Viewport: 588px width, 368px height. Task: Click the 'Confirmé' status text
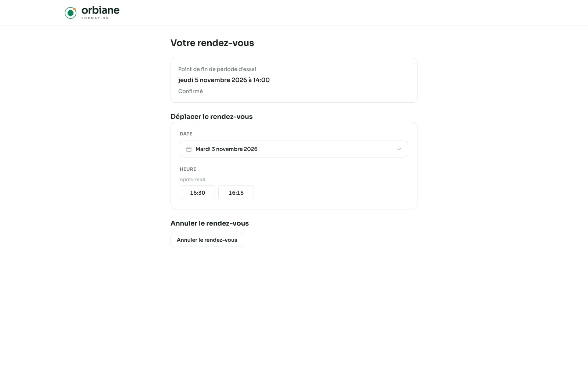pyautogui.click(x=190, y=91)
